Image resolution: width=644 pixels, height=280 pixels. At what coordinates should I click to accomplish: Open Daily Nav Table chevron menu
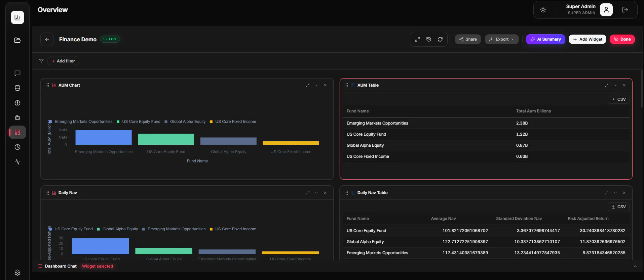pos(615,193)
